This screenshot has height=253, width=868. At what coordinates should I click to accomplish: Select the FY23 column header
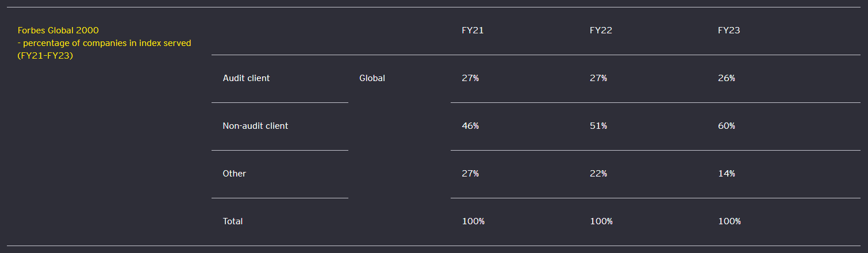(729, 31)
